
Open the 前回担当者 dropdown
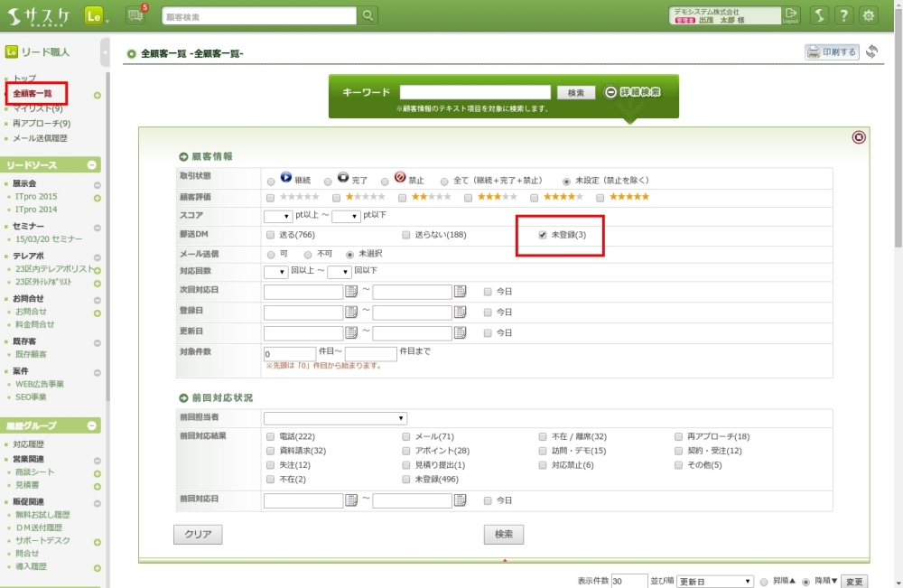pyautogui.click(x=335, y=418)
